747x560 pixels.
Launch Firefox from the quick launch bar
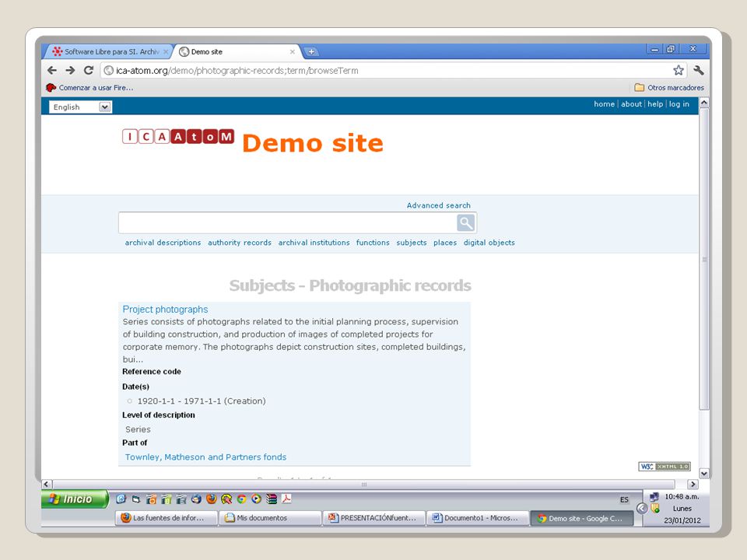212,499
